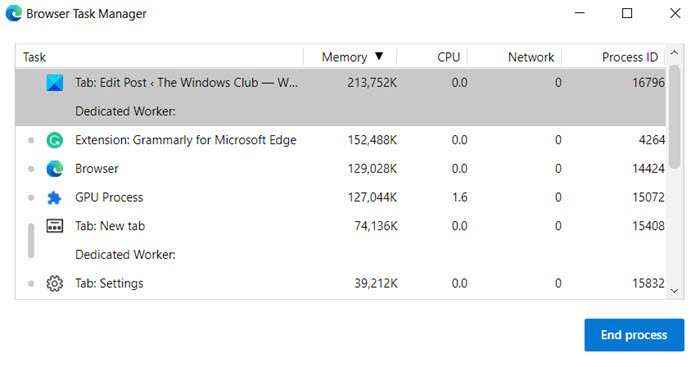This screenshot has height=367, width=700.
Task: Click the scrollbar down arrow
Action: pos(674,291)
